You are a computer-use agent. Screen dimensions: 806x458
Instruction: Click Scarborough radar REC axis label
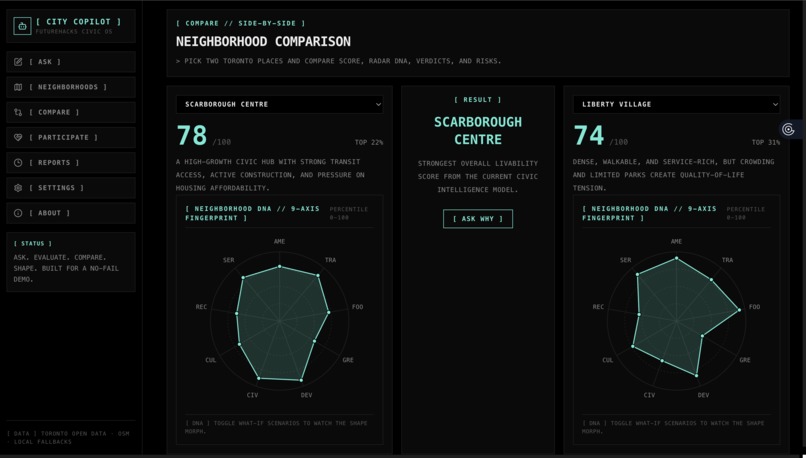[202, 307]
